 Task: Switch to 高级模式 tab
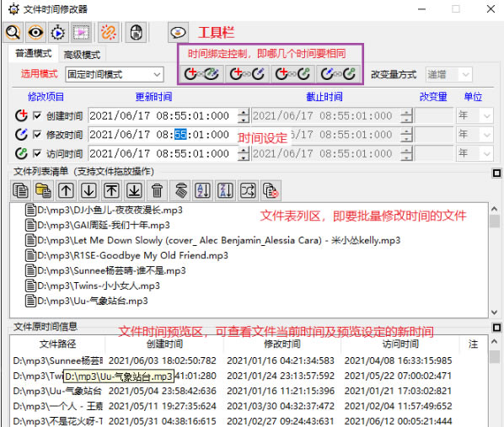tap(82, 55)
